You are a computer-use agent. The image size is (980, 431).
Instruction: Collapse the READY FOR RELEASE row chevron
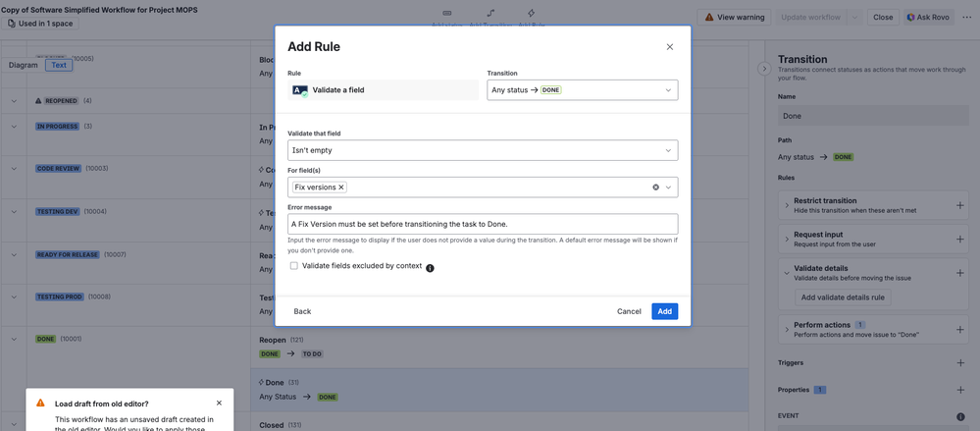coord(14,254)
